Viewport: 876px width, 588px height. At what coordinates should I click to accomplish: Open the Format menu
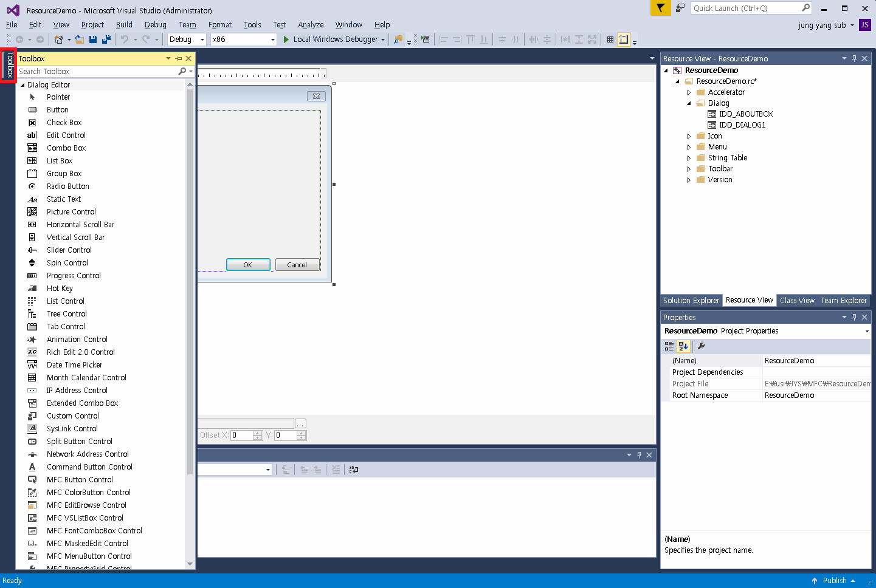pyautogui.click(x=220, y=25)
